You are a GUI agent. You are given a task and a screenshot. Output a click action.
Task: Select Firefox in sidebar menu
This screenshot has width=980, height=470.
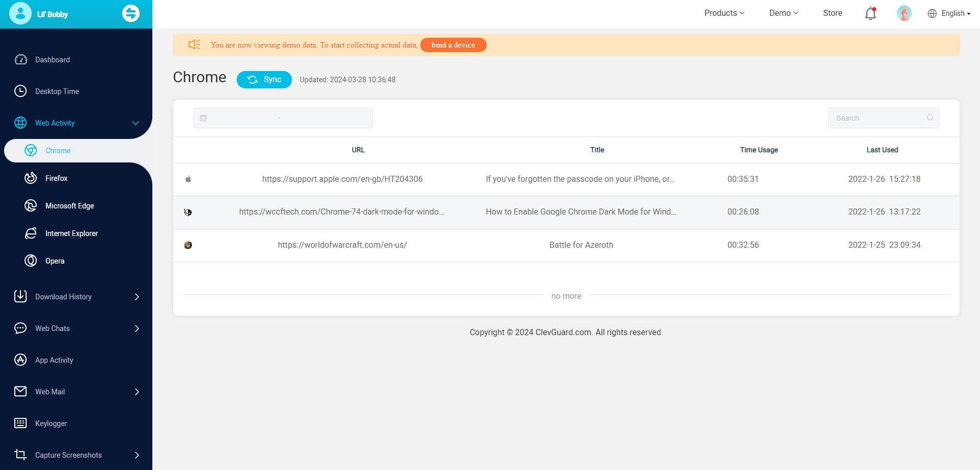click(56, 178)
